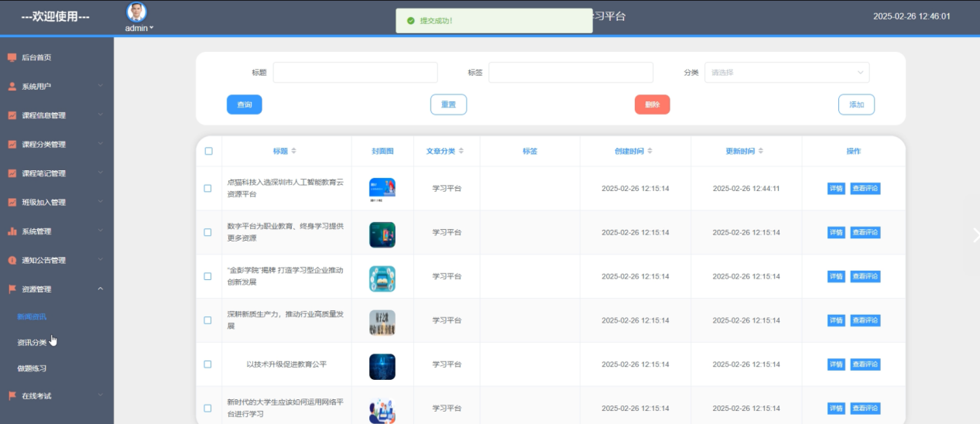Toggle the select-all checkbox in table header
The image size is (980, 424).
(x=208, y=151)
